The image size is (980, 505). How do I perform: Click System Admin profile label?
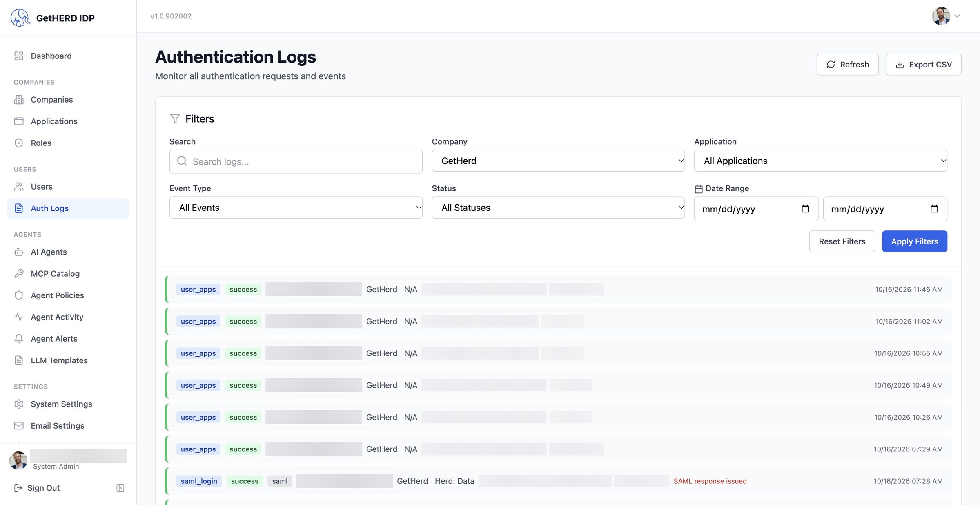pos(56,466)
